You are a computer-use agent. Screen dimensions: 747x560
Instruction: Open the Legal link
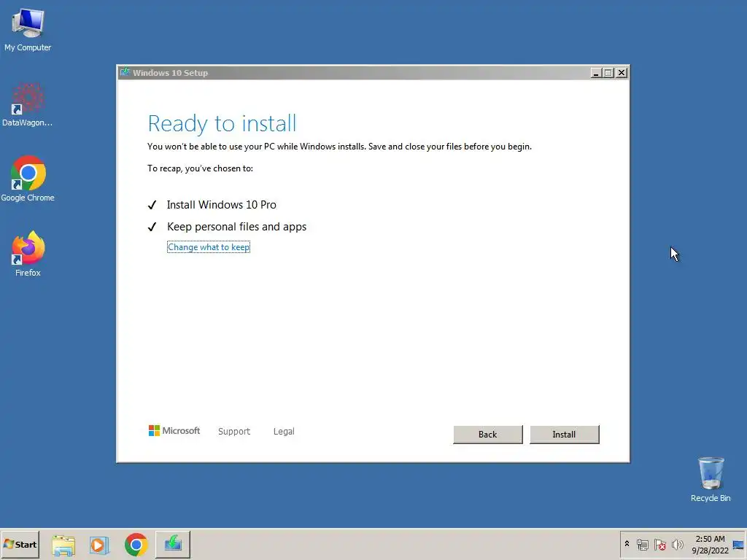click(284, 432)
